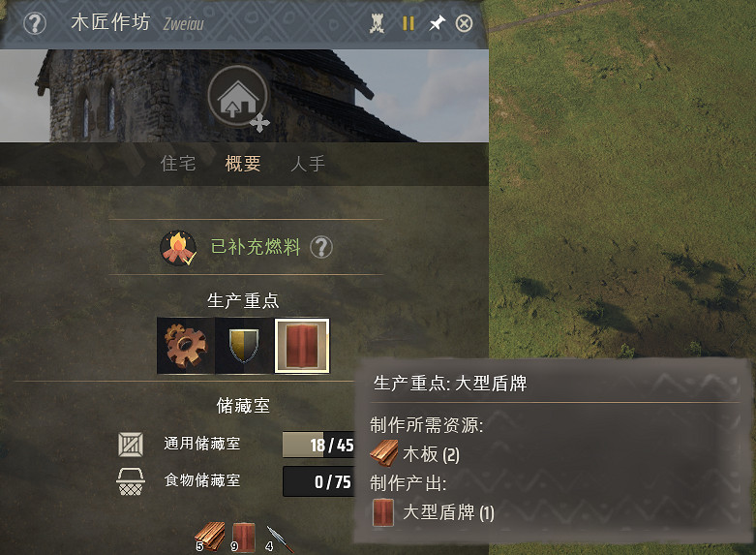Click the 0/75 food storage bar
This screenshot has height=555, width=756.
318,481
